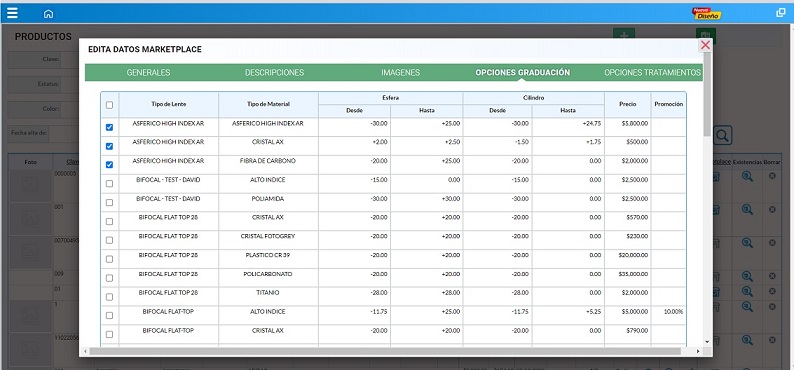Viewport: 794px width, 370px height.
Task: Delete product row 001
Action: (772, 209)
